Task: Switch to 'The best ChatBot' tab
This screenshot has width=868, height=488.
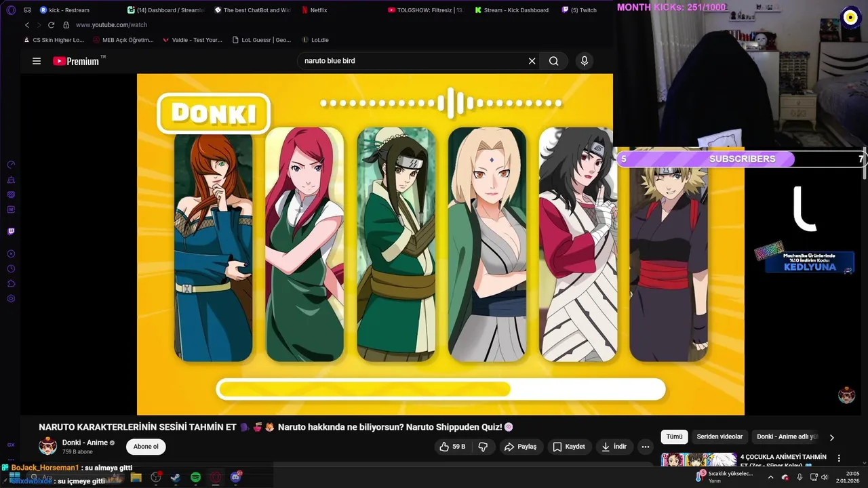Action: tap(252, 10)
